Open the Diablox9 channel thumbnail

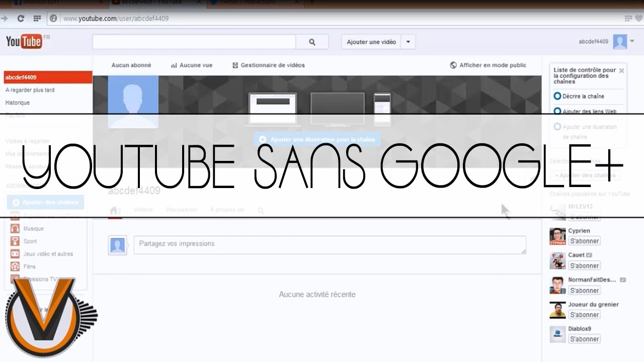(x=557, y=334)
